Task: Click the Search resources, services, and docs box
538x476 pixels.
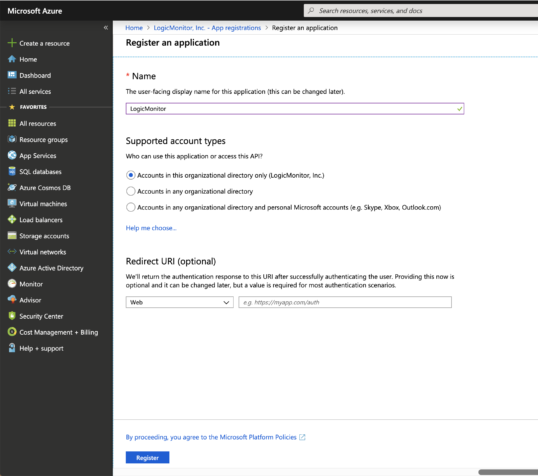Action: tap(421, 11)
